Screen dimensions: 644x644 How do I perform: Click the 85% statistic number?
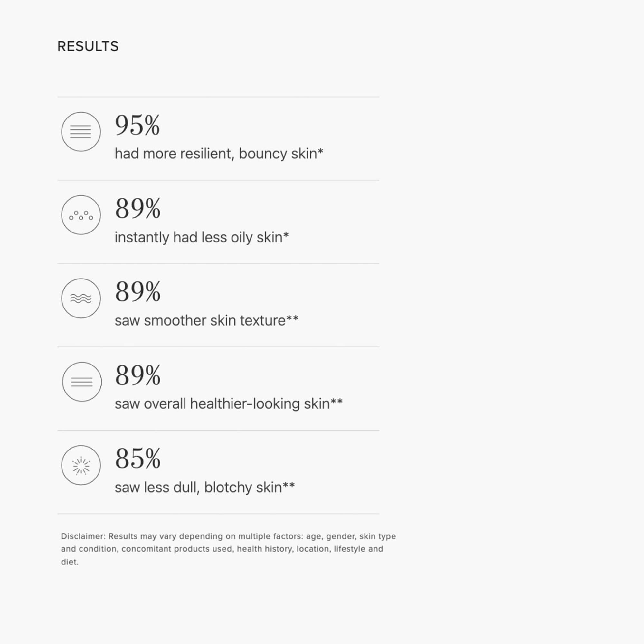(x=138, y=459)
